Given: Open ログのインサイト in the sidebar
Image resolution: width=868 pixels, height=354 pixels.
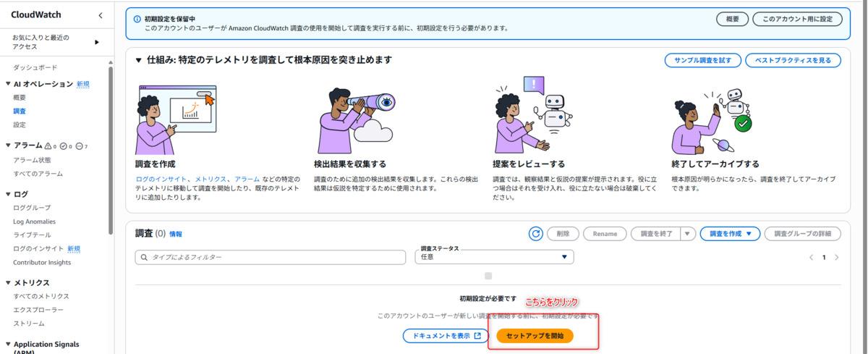Looking at the screenshot, I should [38, 249].
